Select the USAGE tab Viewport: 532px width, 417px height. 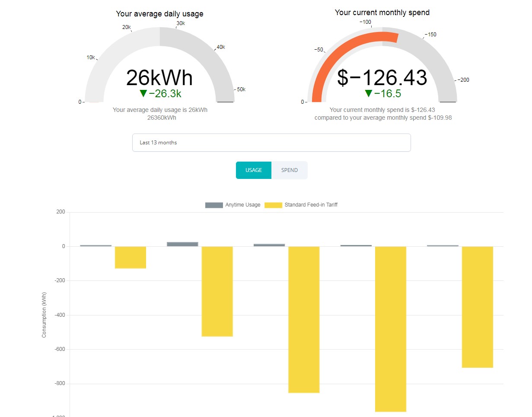[254, 170]
